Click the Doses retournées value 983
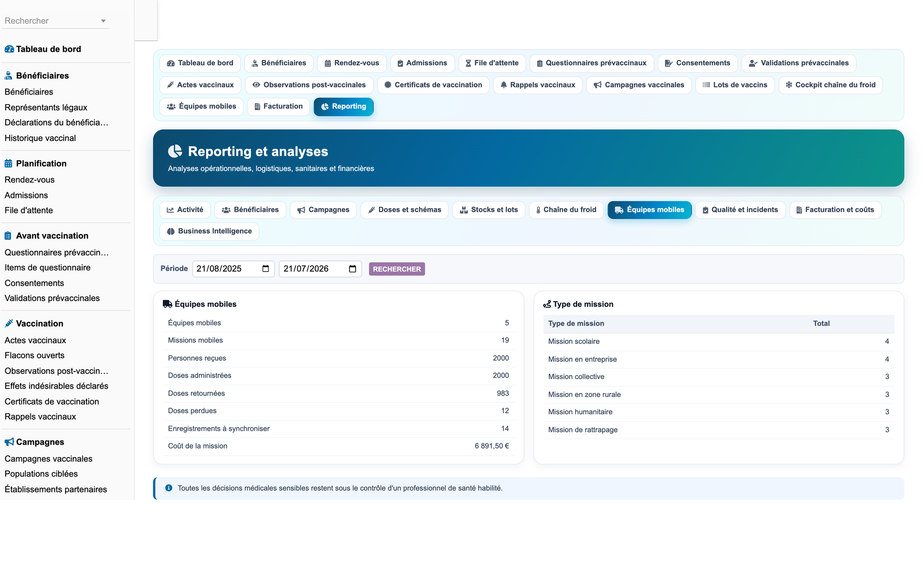Screen dimensions: 924x572 tap(503, 393)
